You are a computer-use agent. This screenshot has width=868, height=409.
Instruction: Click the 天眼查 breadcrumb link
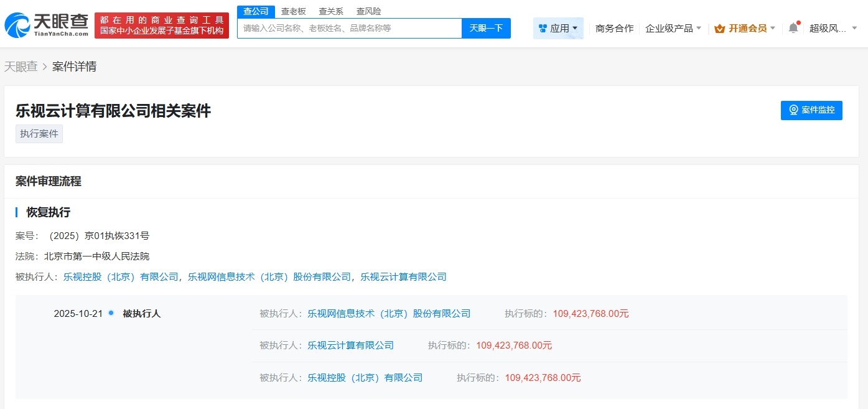pos(21,66)
